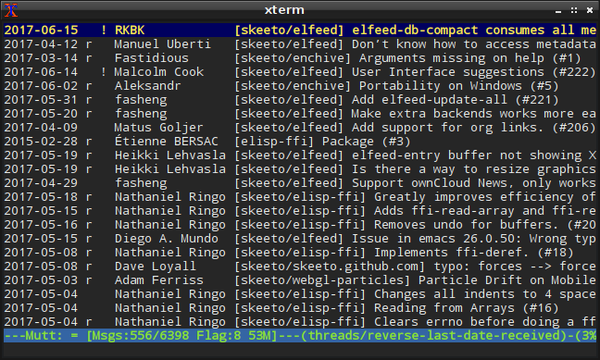
Task: Select Matus Goljer's org links message
Action: (300, 127)
